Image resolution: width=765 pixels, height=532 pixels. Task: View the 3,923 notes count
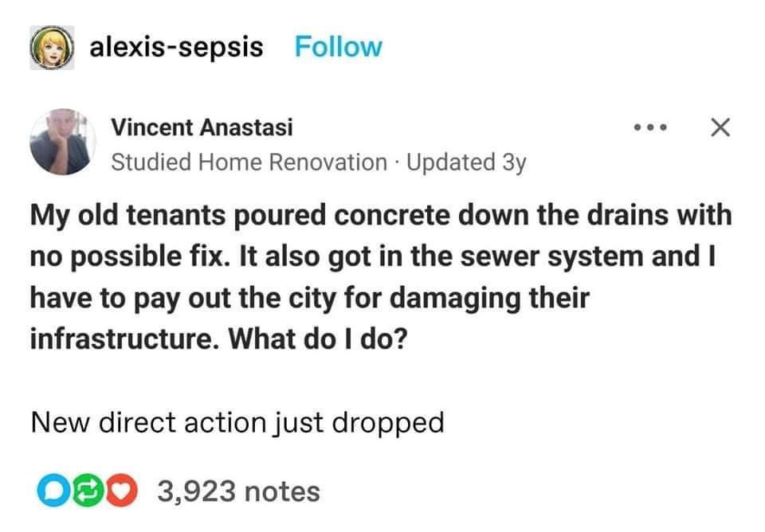pos(239,491)
